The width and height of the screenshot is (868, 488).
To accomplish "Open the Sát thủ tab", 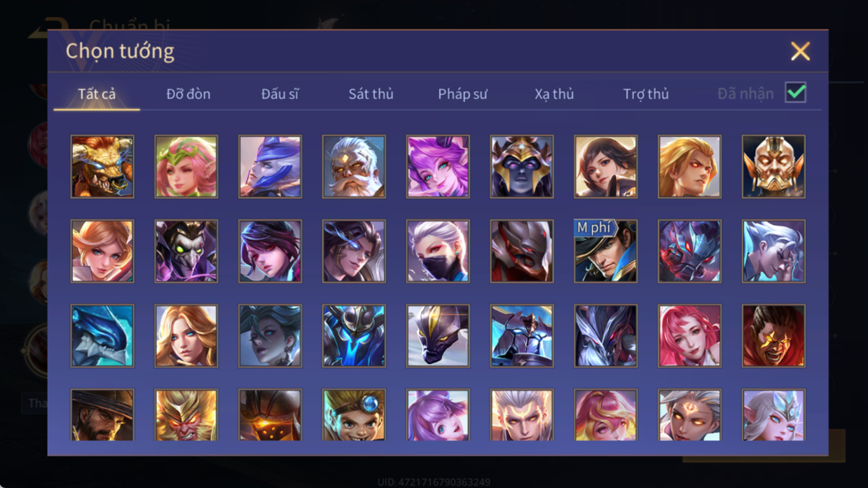I will click(371, 94).
